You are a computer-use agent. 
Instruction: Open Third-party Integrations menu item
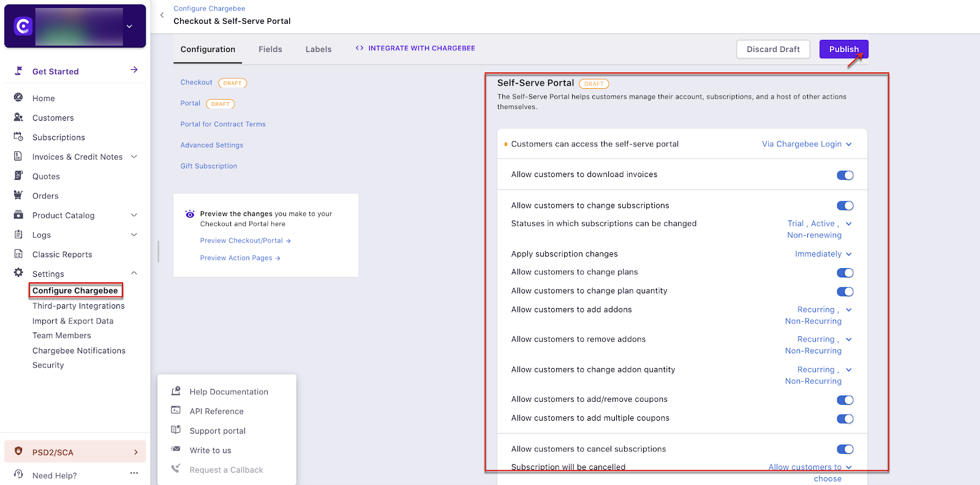point(78,306)
